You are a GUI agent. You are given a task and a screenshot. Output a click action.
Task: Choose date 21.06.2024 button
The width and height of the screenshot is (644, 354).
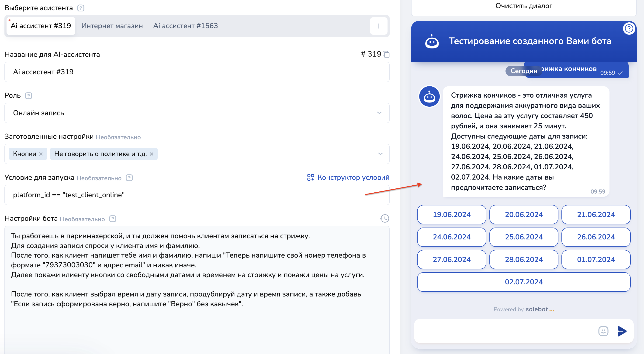[596, 215]
